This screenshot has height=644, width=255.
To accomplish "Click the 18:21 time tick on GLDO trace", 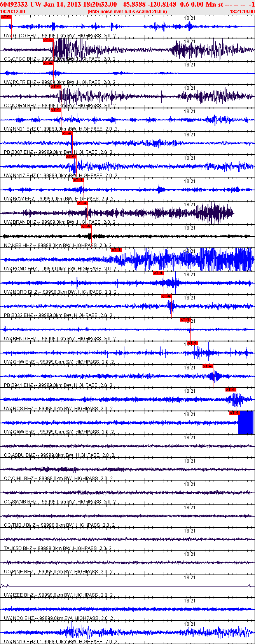I will pos(189,18).
